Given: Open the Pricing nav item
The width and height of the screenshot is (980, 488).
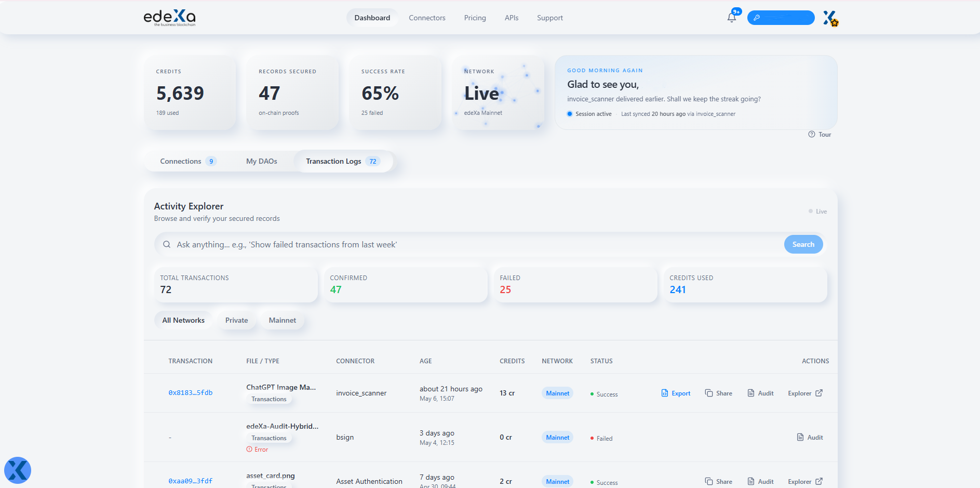Looking at the screenshot, I should pyautogui.click(x=475, y=18).
